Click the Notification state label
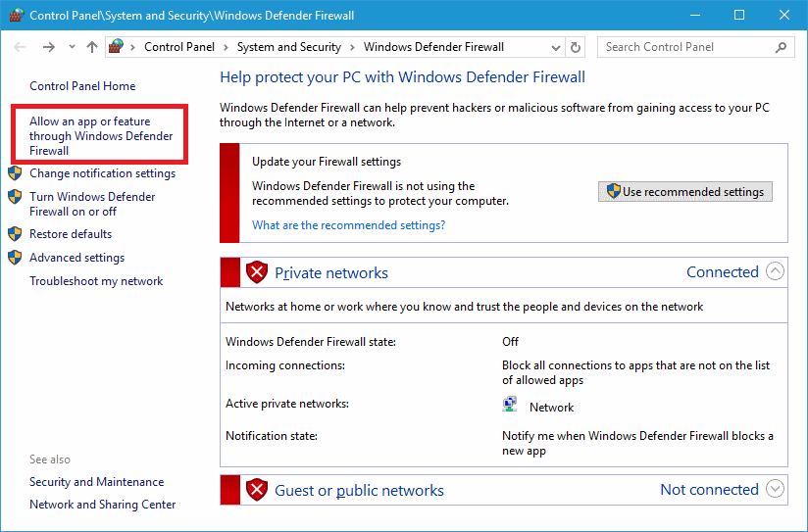 pyautogui.click(x=272, y=436)
